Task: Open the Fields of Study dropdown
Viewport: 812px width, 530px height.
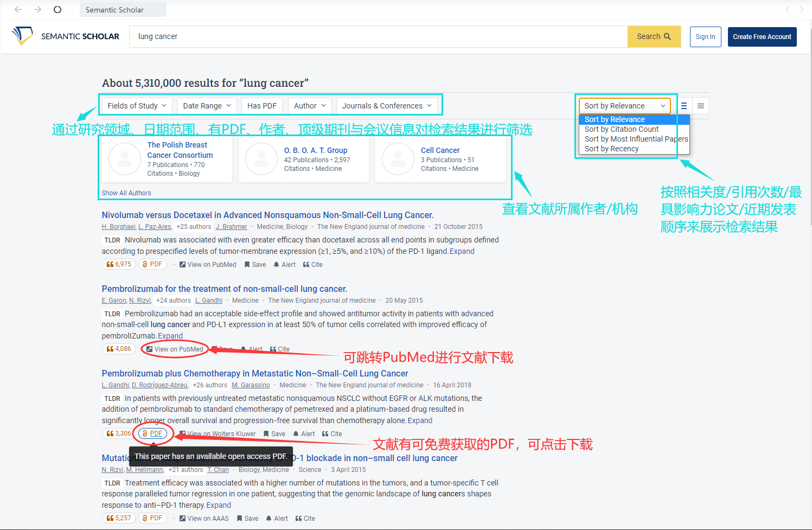Action: 136,105
